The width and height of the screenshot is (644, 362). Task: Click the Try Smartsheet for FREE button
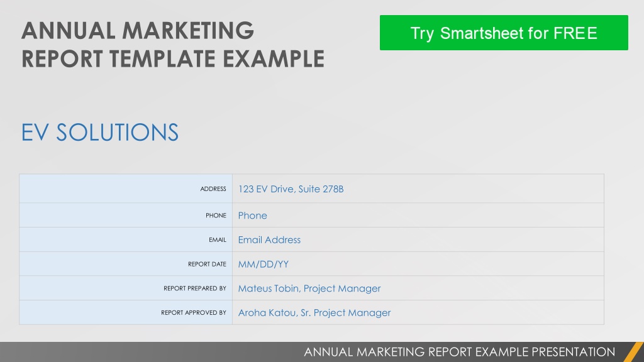(504, 33)
